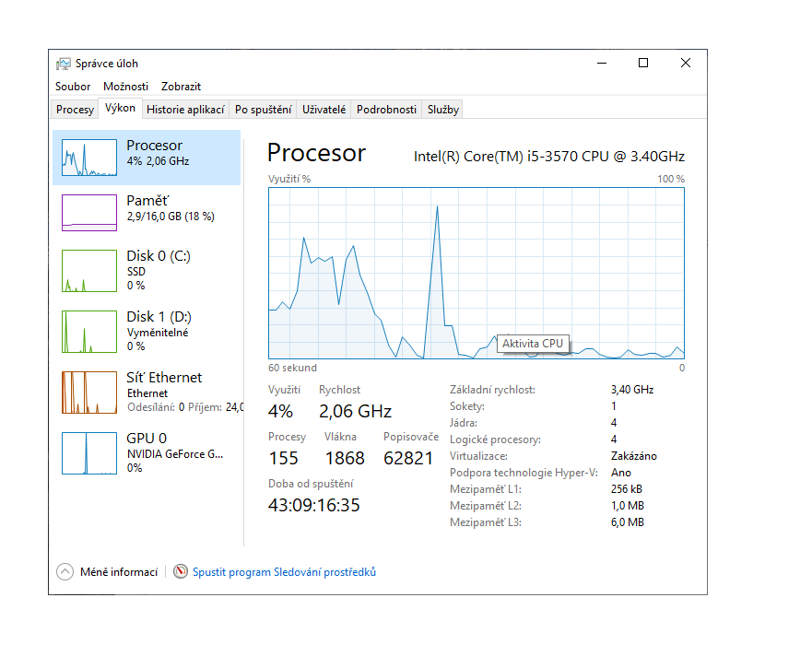Screen dimensions: 812x668
Task: Select Disk 0 (C:) entry label
Action: coord(159,256)
